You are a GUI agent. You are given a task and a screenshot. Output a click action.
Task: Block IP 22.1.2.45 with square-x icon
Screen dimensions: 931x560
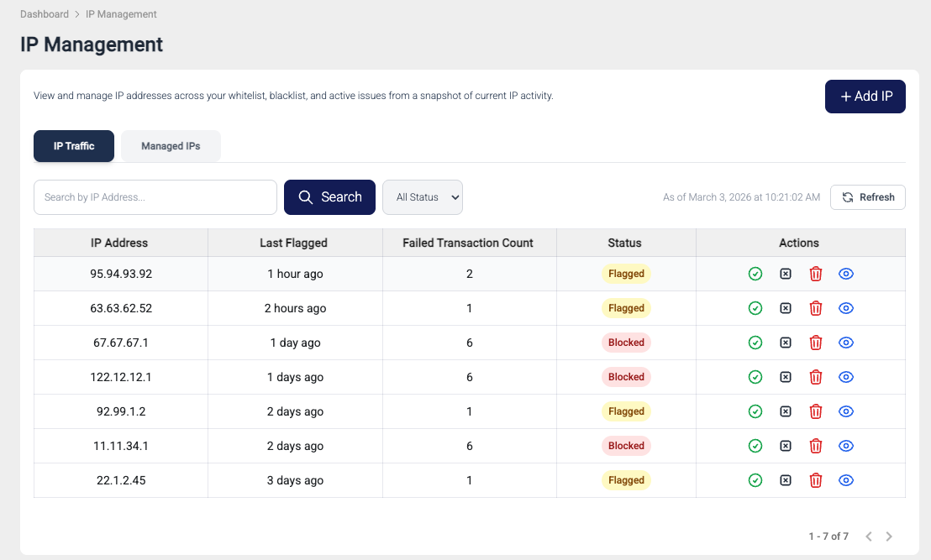click(x=785, y=480)
